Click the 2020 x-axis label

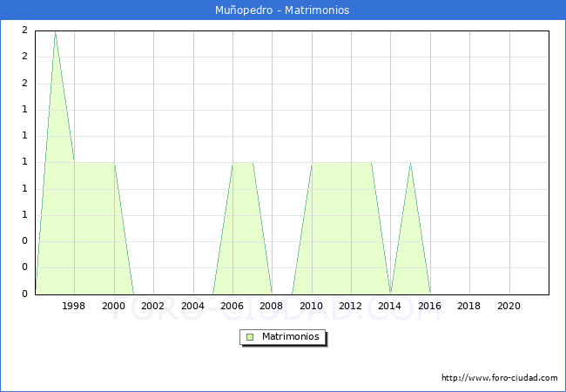(x=509, y=306)
